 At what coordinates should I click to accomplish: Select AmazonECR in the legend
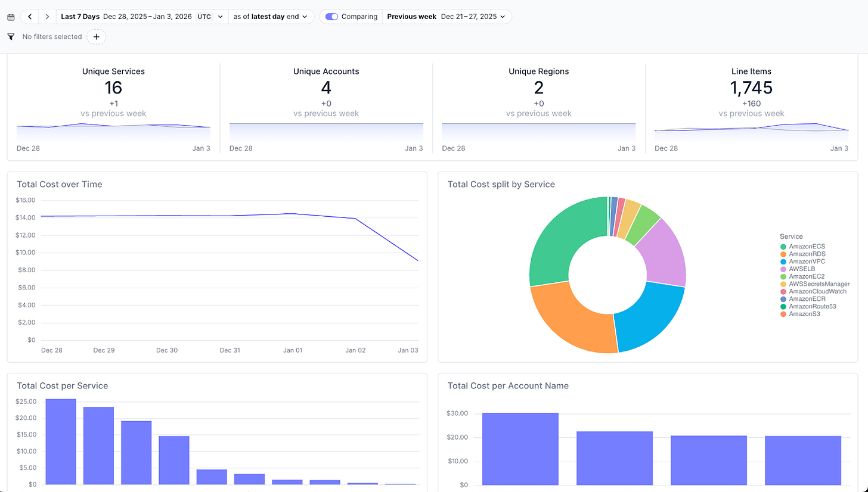pos(802,299)
